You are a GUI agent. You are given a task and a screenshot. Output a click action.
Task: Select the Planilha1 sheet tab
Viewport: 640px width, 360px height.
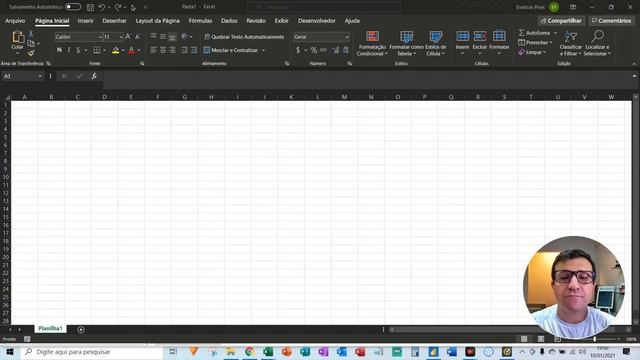tap(50, 329)
